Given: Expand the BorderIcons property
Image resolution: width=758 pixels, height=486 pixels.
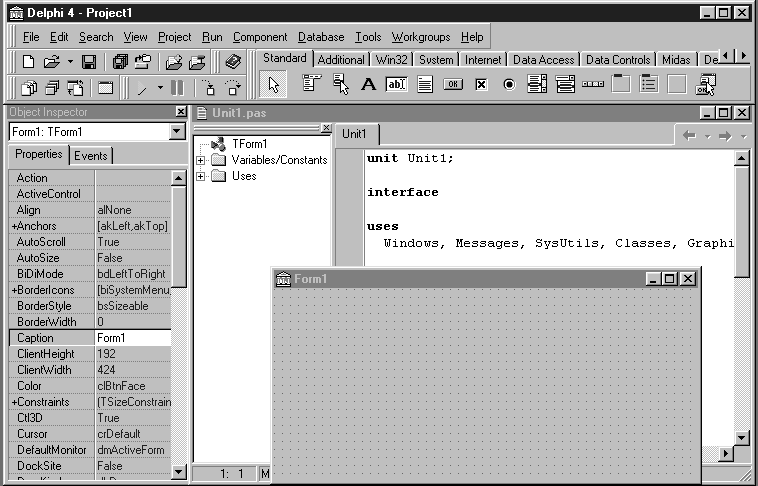Looking at the screenshot, I should tap(15, 290).
